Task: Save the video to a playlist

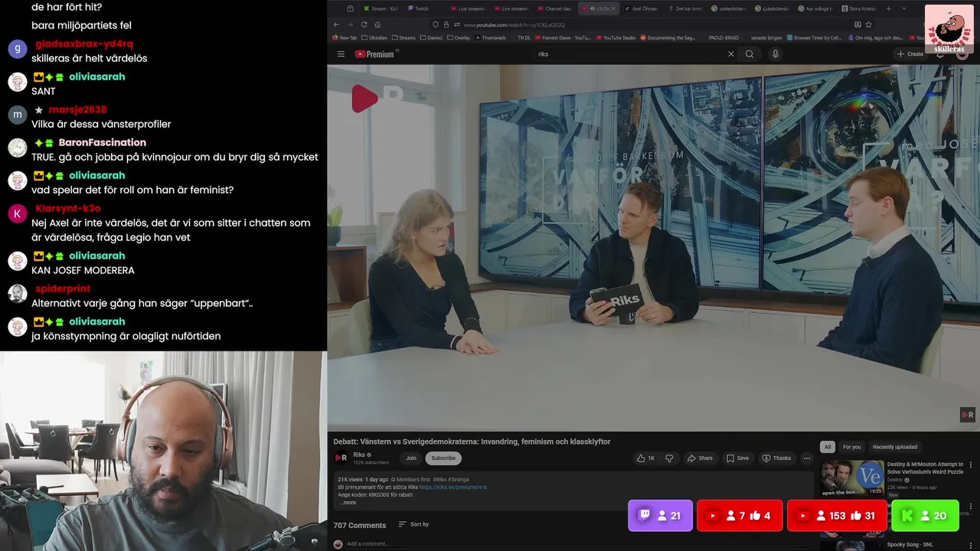Action: [x=737, y=458]
